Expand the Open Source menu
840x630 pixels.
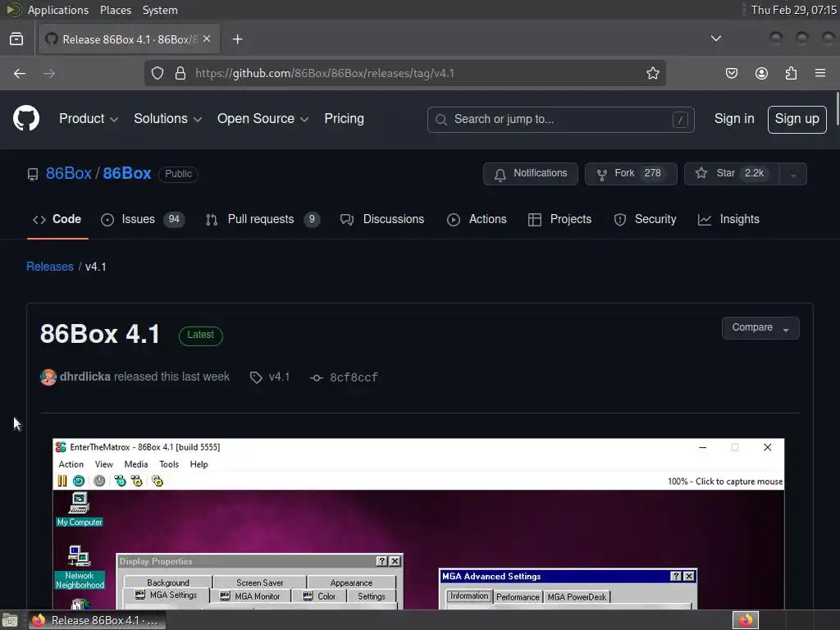(262, 118)
